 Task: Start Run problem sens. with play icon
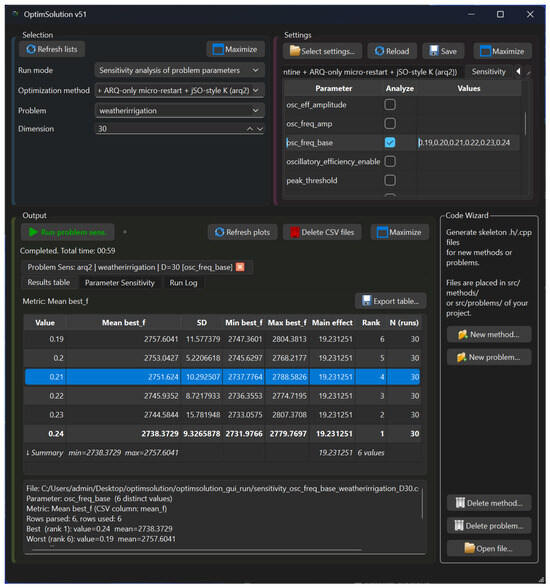(68, 232)
